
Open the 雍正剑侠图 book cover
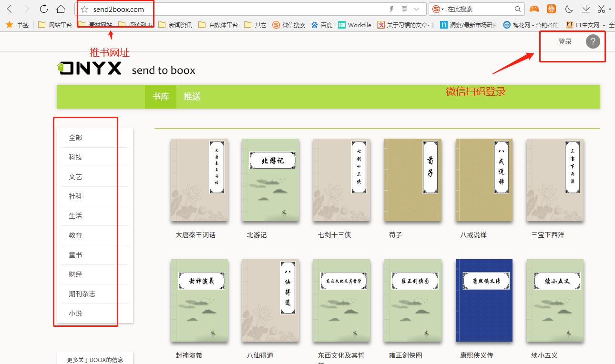point(412,301)
